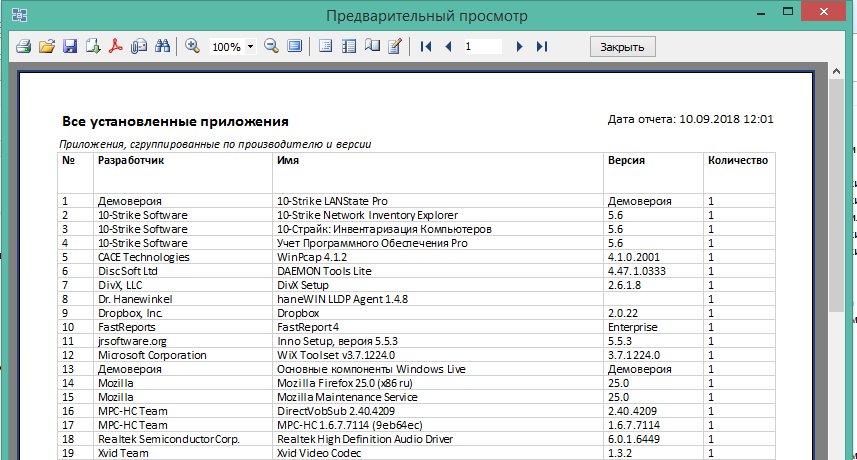The height and width of the screenshot is (460, 857).
Task: Go to the previous page
Action: coord(449,46)
